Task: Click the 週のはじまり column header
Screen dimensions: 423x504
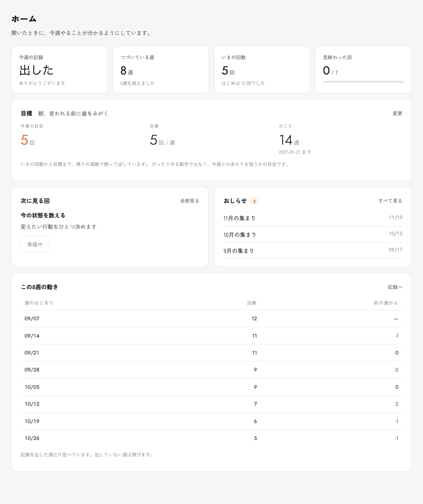Action: tap(39, 303)
